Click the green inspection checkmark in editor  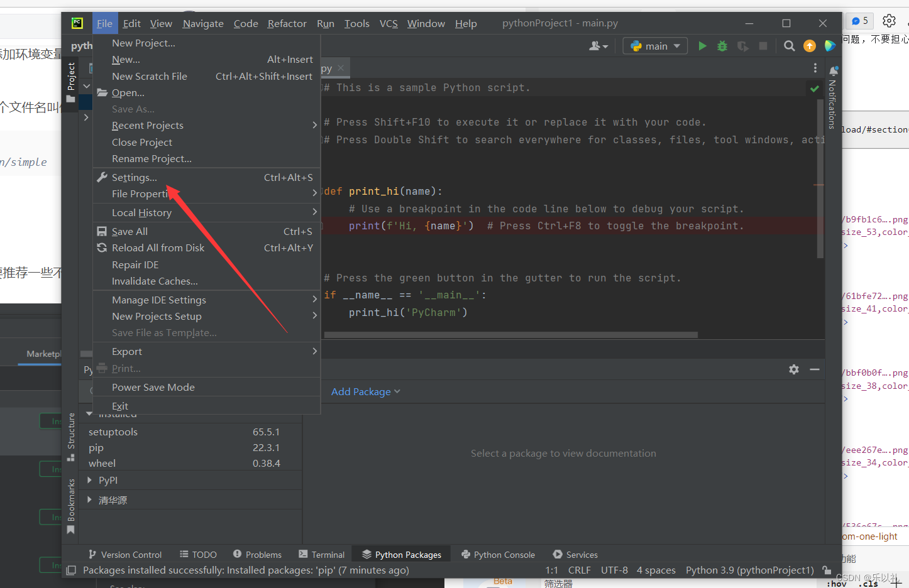[x=815, y=89]
